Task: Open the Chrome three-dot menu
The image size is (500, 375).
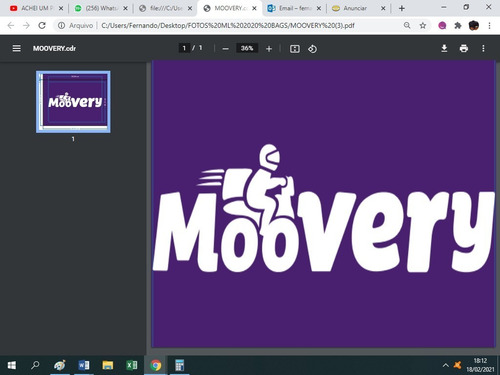Action: [x=489, y=25]
